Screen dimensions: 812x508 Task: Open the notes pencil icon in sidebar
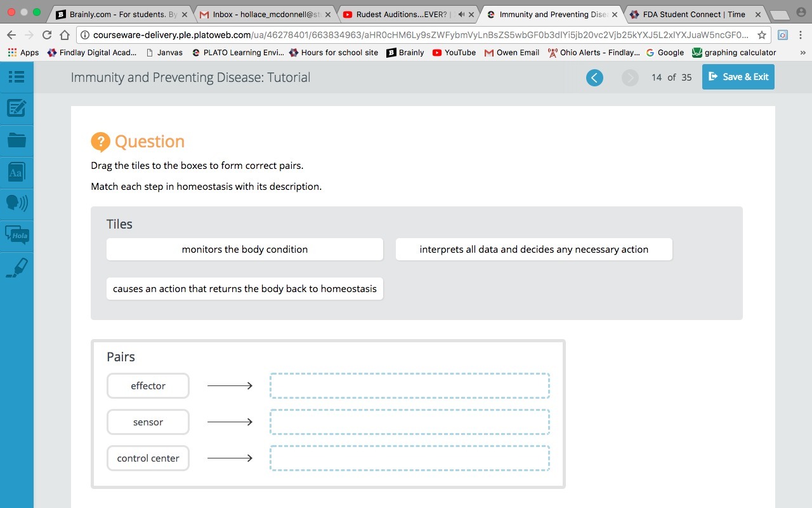(x=16, y=108)
